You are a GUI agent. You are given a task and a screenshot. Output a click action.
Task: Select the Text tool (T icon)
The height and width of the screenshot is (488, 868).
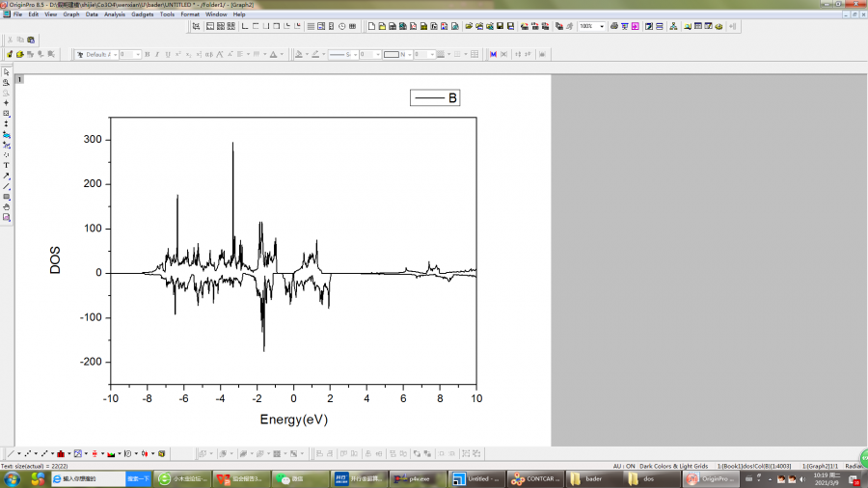[x=6, y=165]
